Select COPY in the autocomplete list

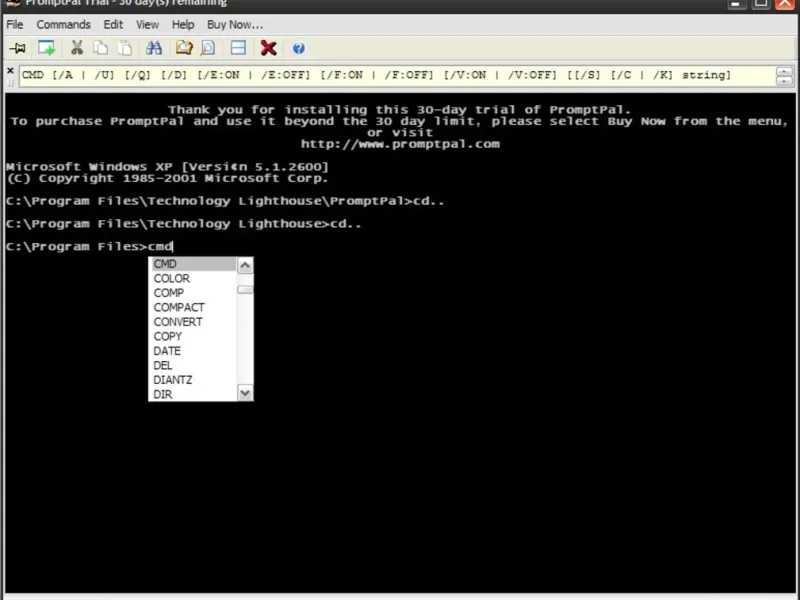pos(193,336)
